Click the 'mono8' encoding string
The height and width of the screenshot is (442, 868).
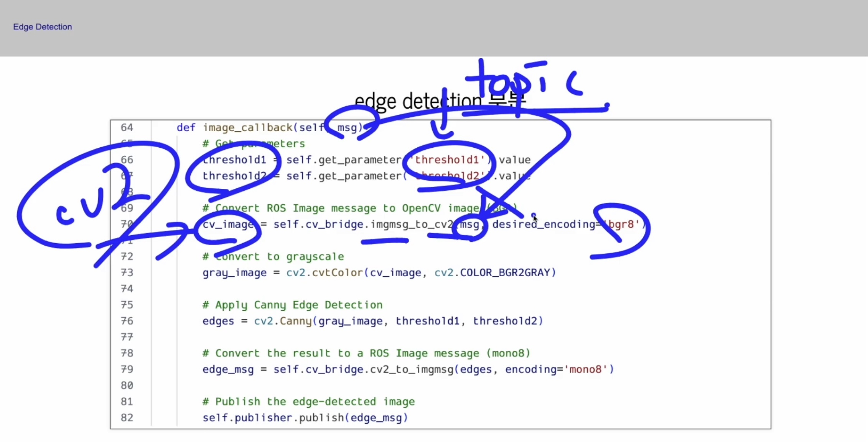[585, 369]
